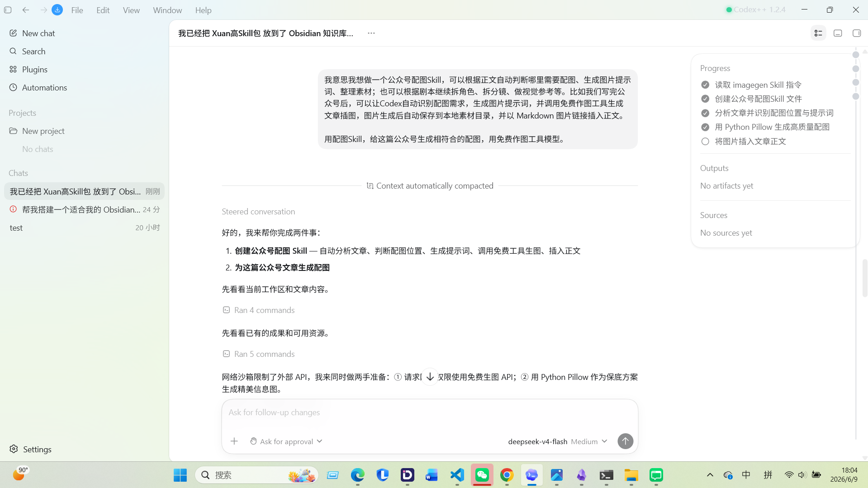Click the Wi-Fi network tray icon
The height and width of the screenshot is (488, 868).
(789, 475)
